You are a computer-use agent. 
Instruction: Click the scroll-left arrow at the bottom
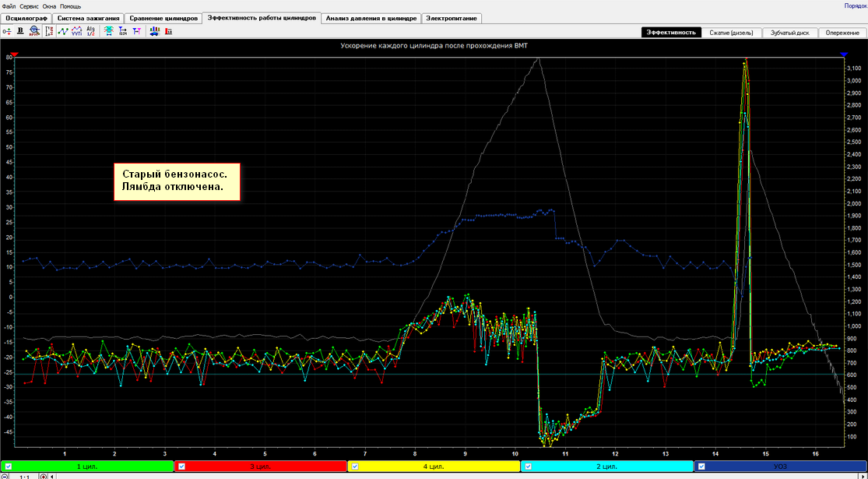coord(52,477)
